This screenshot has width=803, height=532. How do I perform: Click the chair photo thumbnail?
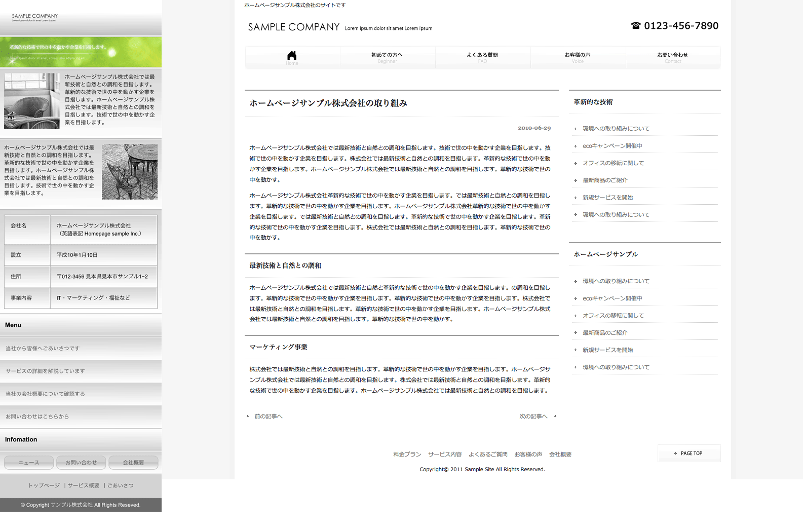pyautogui.click(x=32, y=101)
